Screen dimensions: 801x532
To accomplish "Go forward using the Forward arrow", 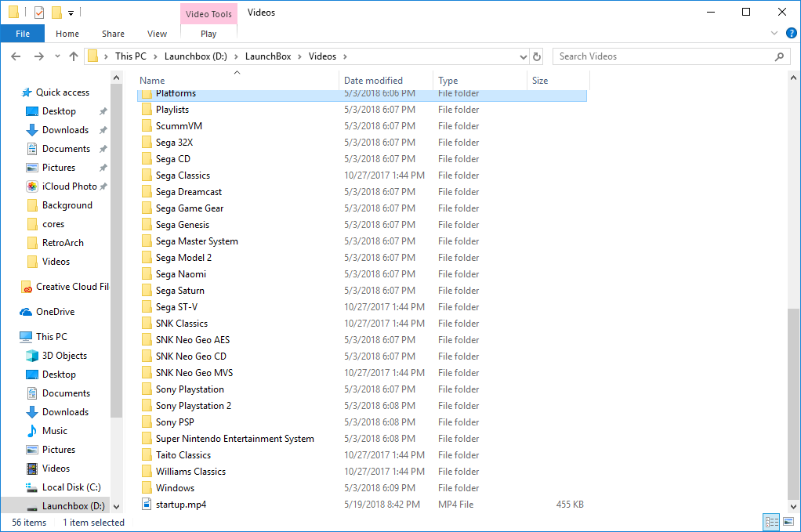I will (x=39, y=56).
